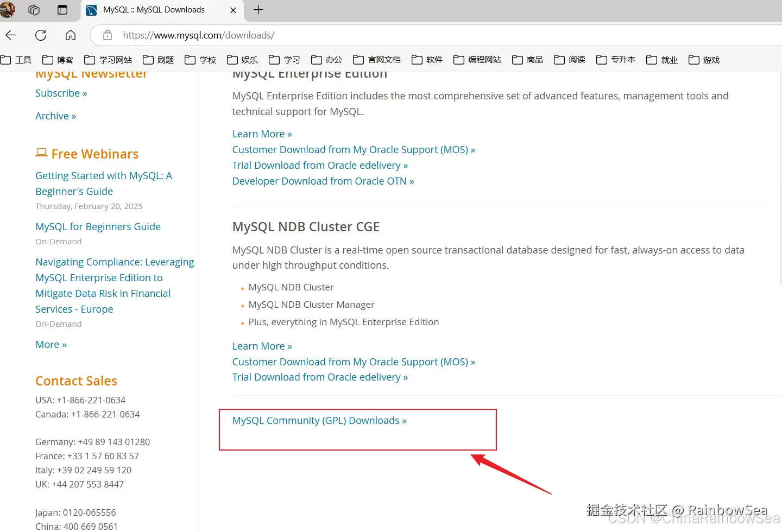Open the 阅读 bookmarks folder
Viewport: 782px width, 532px height.
570,60
